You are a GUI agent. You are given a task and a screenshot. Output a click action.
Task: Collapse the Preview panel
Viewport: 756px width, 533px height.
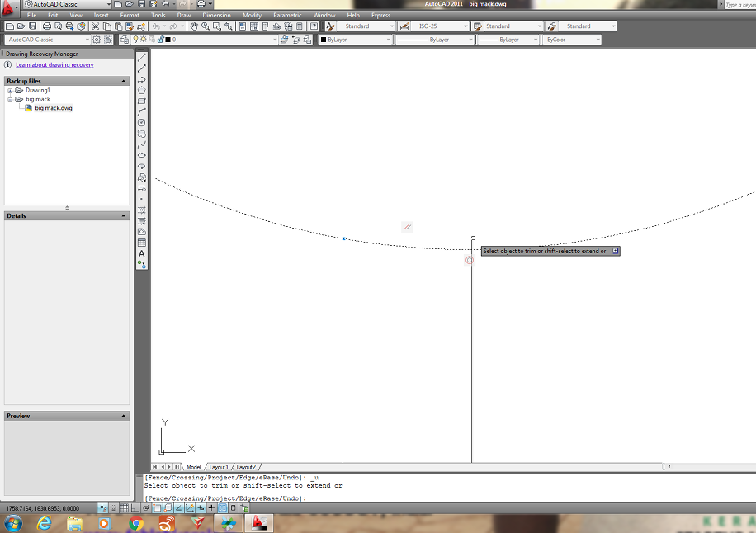tap(124, 416)
